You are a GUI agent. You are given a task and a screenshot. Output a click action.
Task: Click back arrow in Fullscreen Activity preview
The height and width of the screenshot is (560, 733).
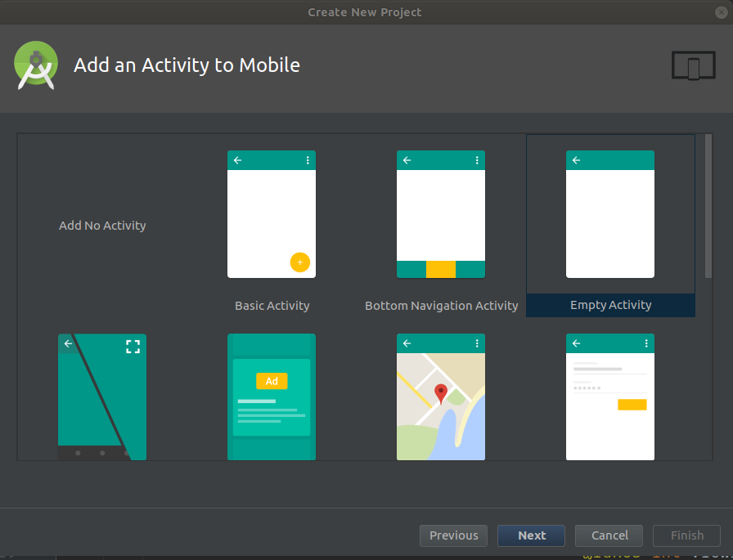[68, 343]
